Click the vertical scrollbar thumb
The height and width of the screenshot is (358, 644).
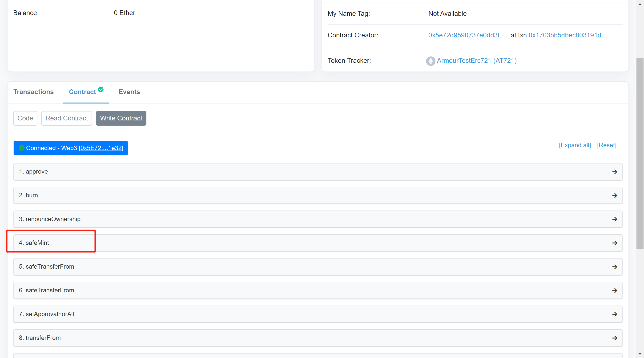click(640, 154)
